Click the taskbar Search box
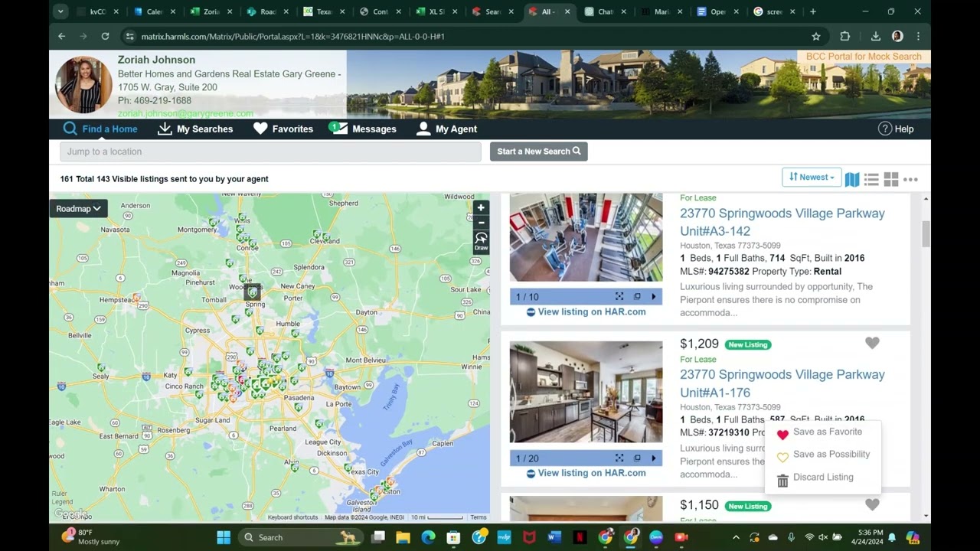980x551 pixels. [301, 537]
